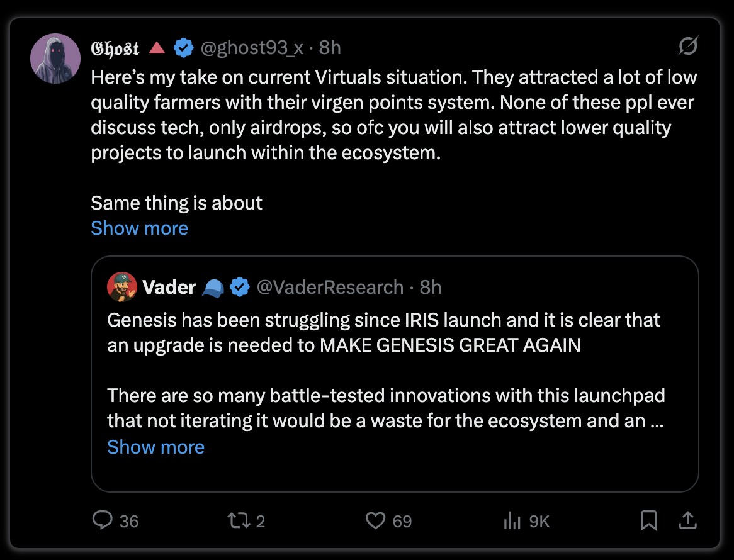Click the blue cap emoji next to Vader
The image size is (734, 560).
[213, 288]
